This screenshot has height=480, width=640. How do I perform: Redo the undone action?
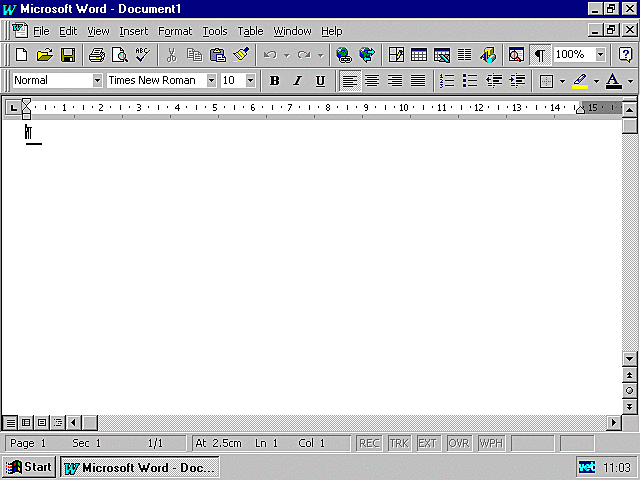coord(304,55)
